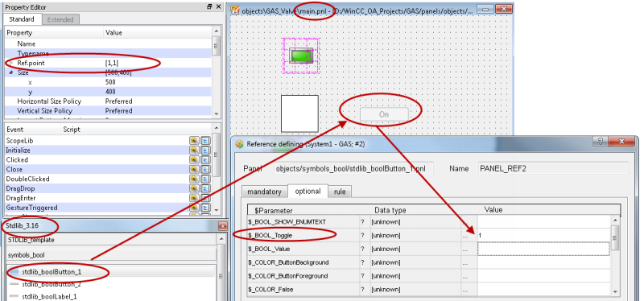Expand the STDLIB_template catalog section

pyautogui.click(x=111, y=240)
